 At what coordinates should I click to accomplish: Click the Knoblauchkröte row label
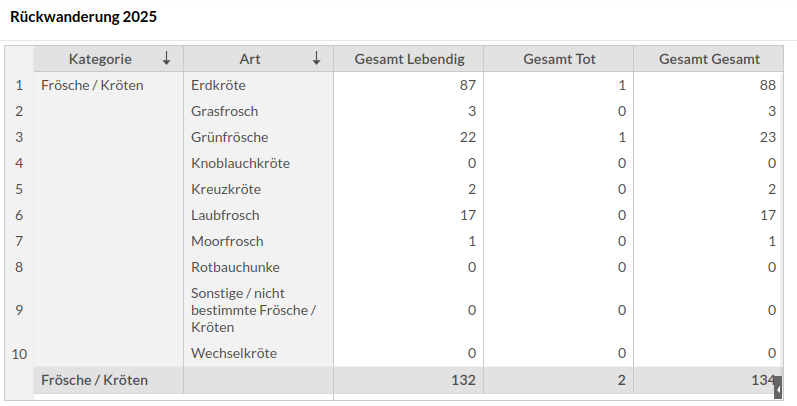coord(240,163)
